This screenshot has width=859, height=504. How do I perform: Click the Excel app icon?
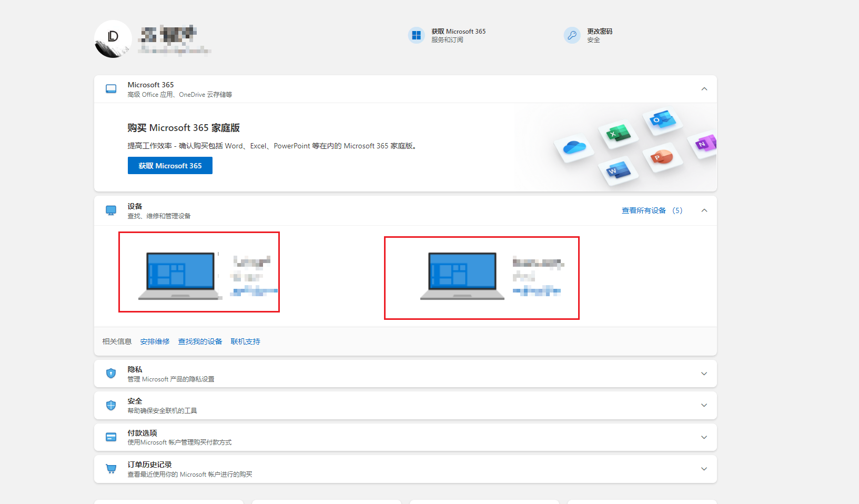click(x=618, y=134)
